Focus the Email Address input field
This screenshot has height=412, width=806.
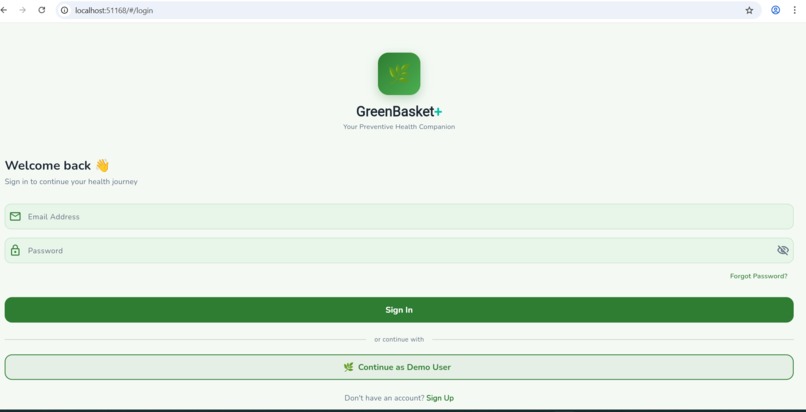click(399, 216)
